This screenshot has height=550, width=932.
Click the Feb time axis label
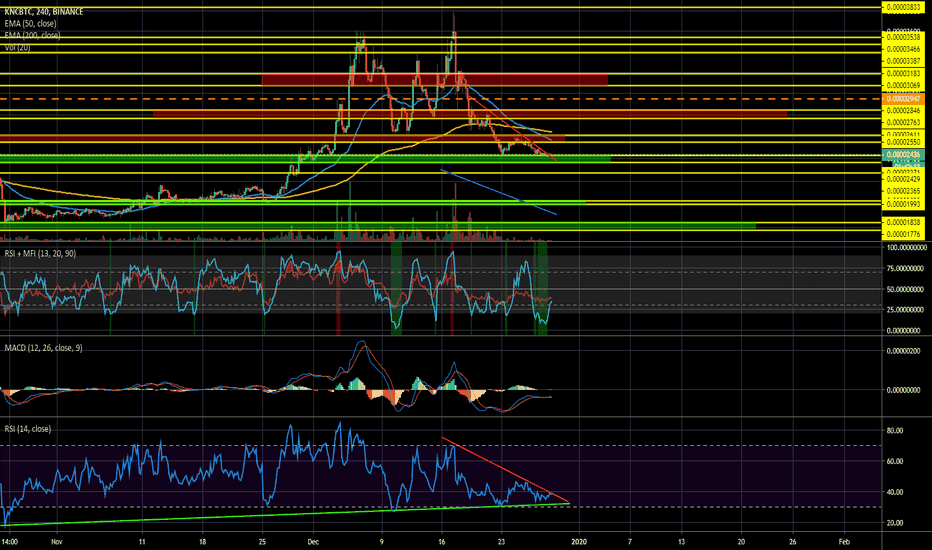(844, 542)
